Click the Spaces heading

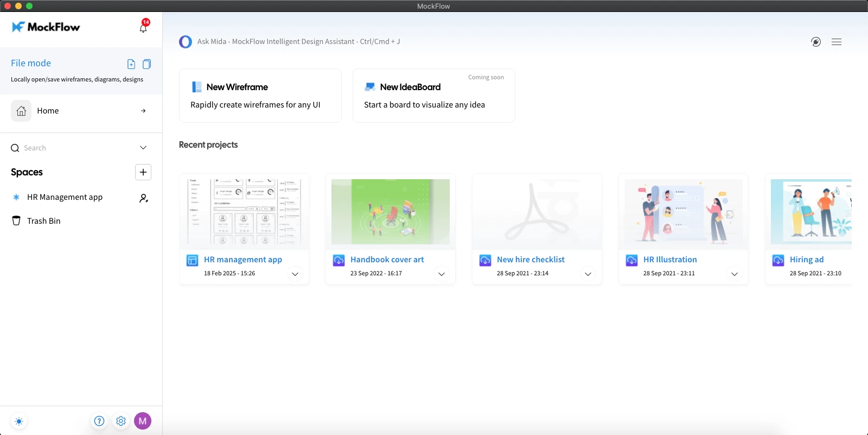(x=27, y=172)
